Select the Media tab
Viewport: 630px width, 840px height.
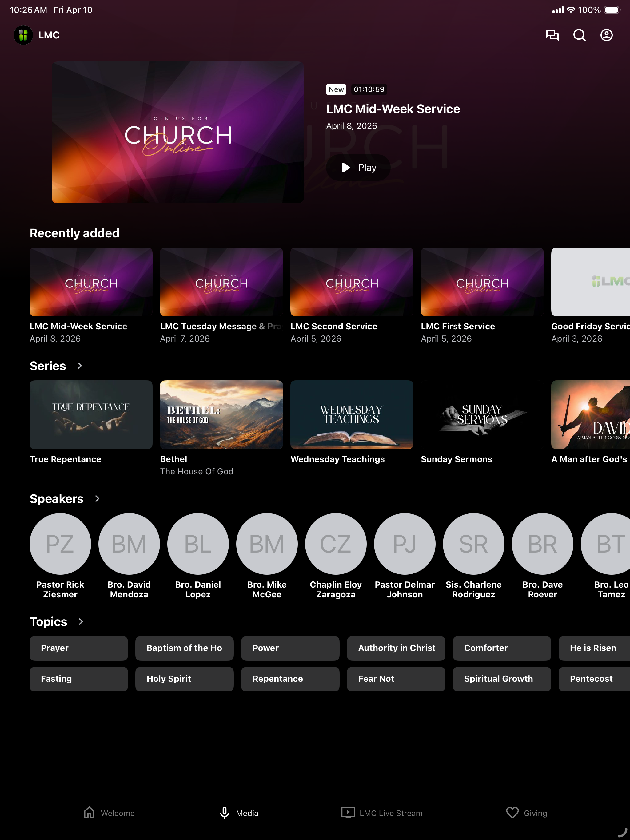click(239, 813)
